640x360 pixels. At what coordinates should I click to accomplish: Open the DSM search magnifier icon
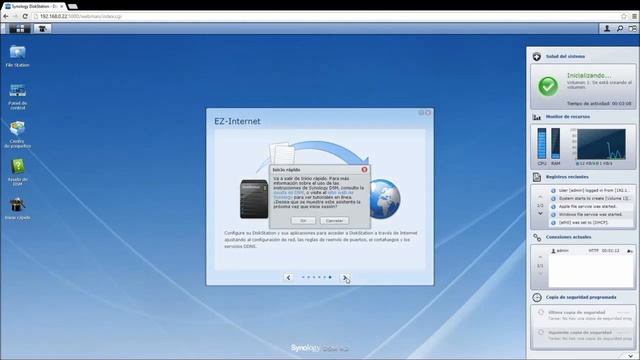pyautogui.click(x=620, y=28)
